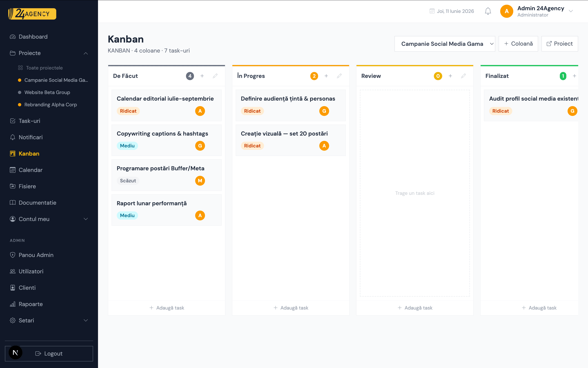Click plus icon in Review header

[x=450, y=76]
